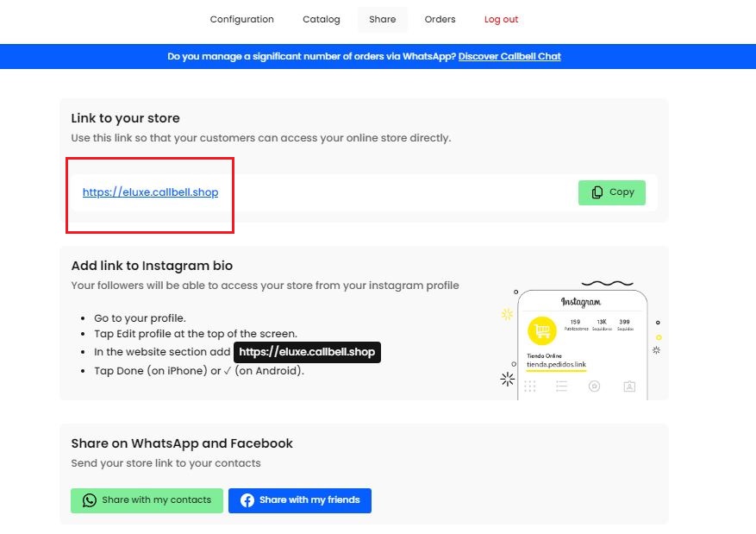Viewport: 756px width, 534px height.
Task: Go to the Catalog tab
Action: (x=322, y=19)
